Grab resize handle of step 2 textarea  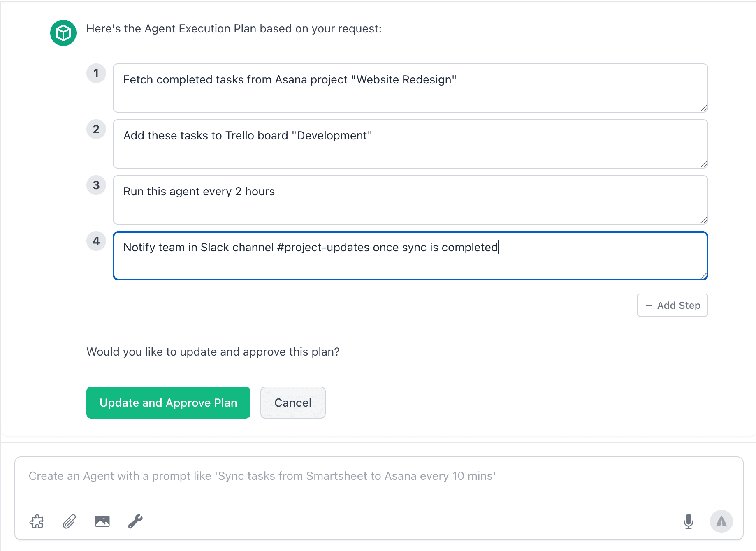point(704,164)
